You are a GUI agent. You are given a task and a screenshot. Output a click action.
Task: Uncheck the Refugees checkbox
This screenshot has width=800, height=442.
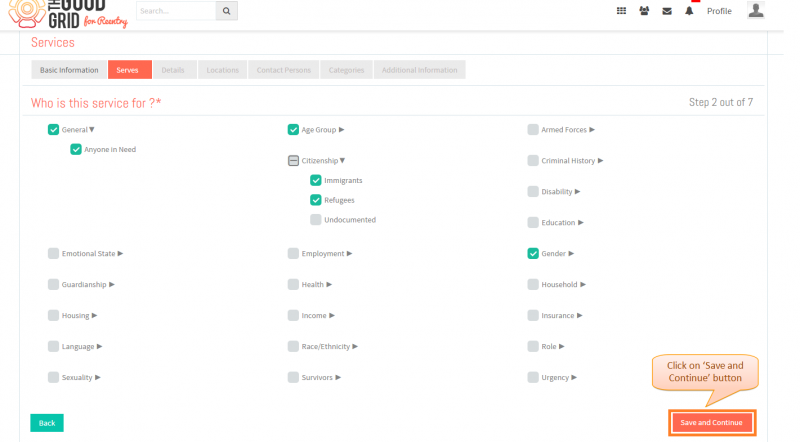pos(316,200)
